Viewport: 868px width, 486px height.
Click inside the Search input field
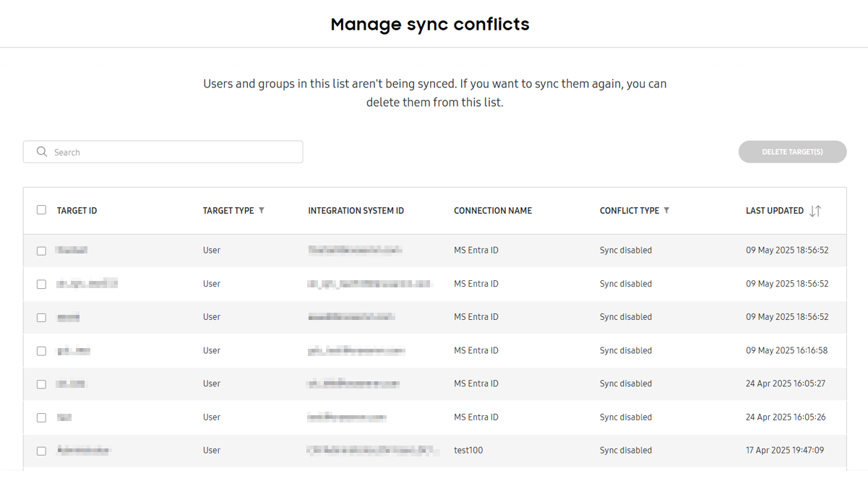tap(163, 152)
